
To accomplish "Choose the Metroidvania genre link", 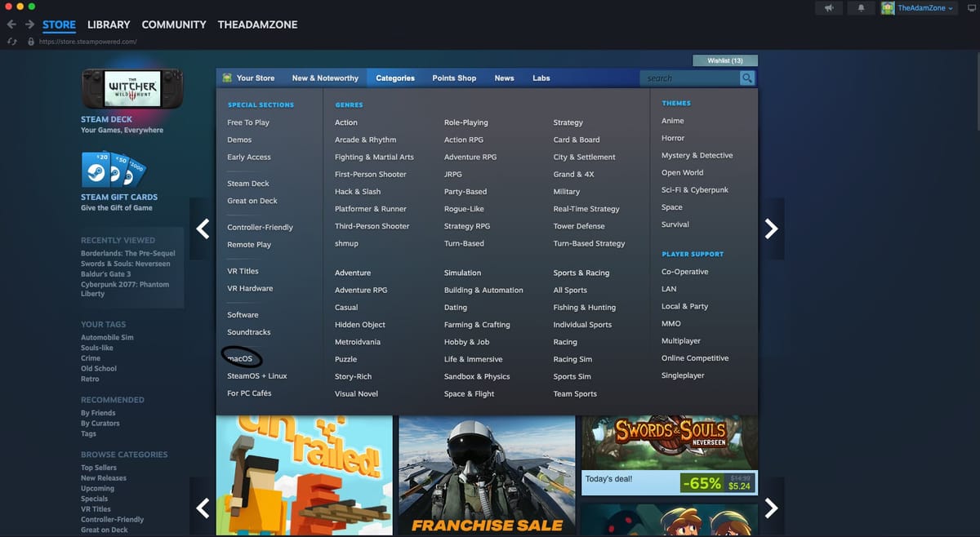I will (358, 342).
